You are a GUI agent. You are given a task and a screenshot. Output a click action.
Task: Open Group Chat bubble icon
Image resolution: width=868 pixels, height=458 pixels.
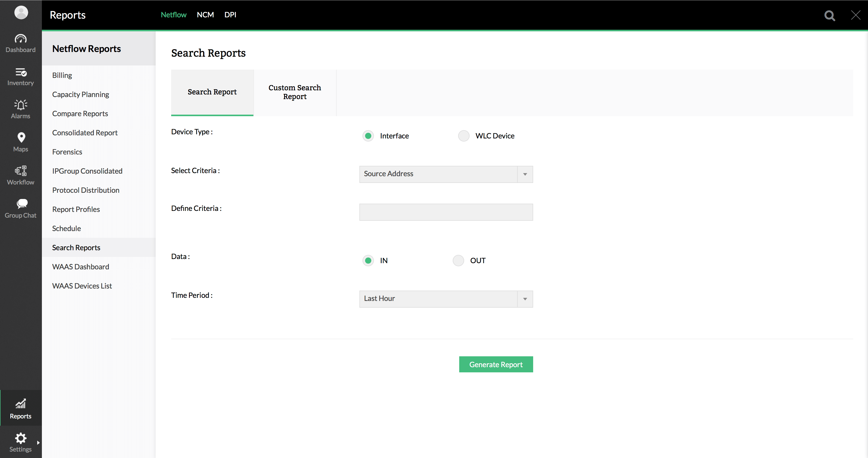point(21,204)
